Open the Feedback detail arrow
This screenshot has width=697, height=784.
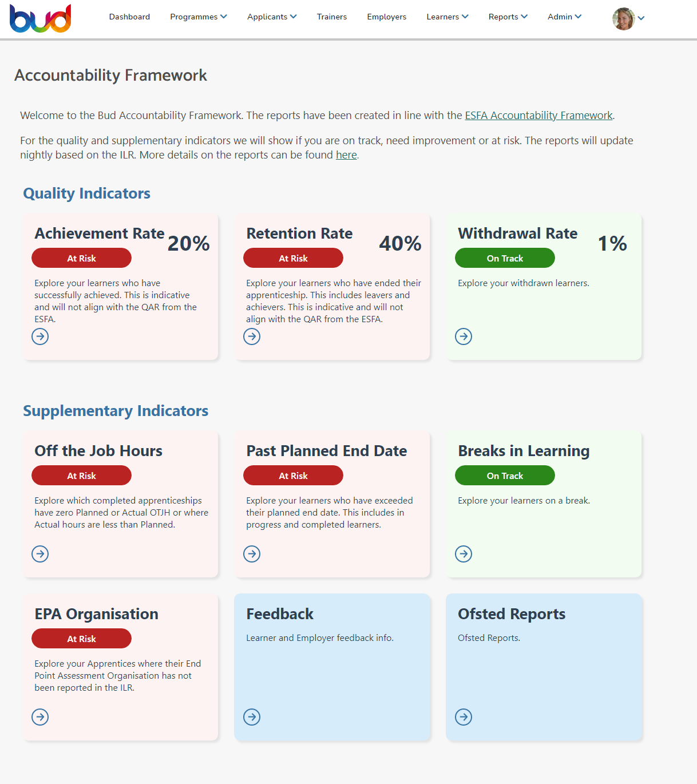click(x=252, y=717)
